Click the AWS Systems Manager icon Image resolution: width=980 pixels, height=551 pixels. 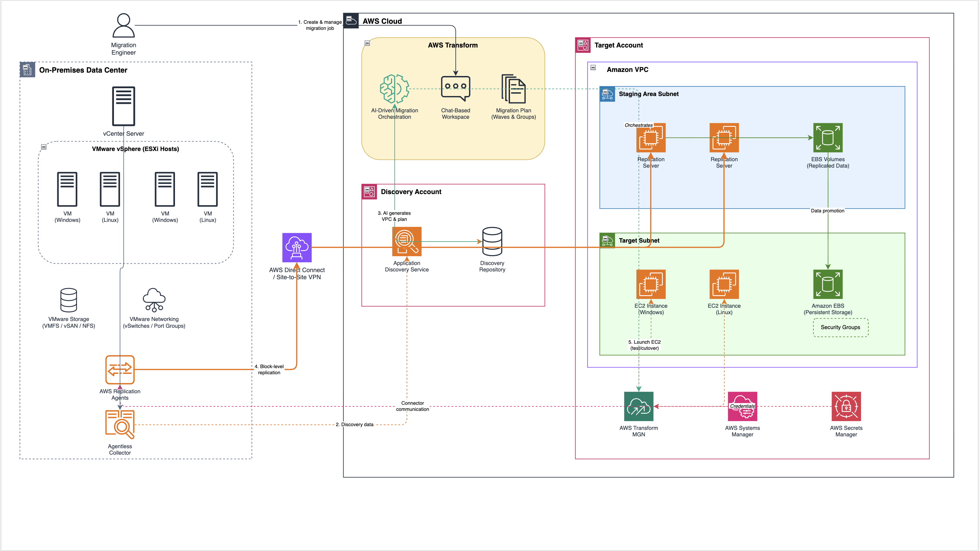tap(743, 406)
